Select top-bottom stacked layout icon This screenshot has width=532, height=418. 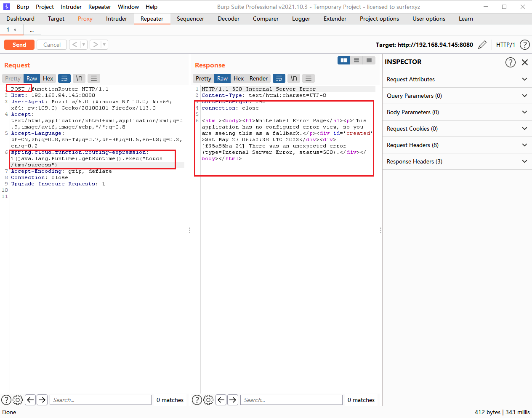[x=356, y=60]
